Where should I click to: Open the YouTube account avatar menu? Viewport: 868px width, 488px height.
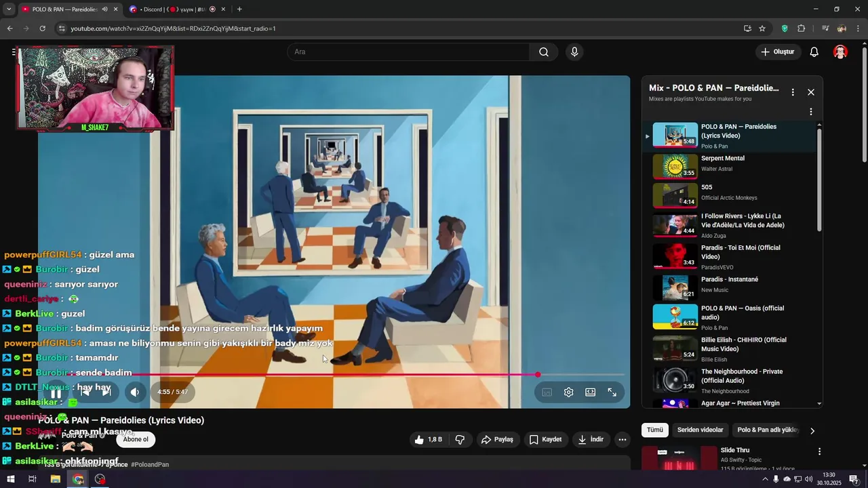[x=840, y=52]
